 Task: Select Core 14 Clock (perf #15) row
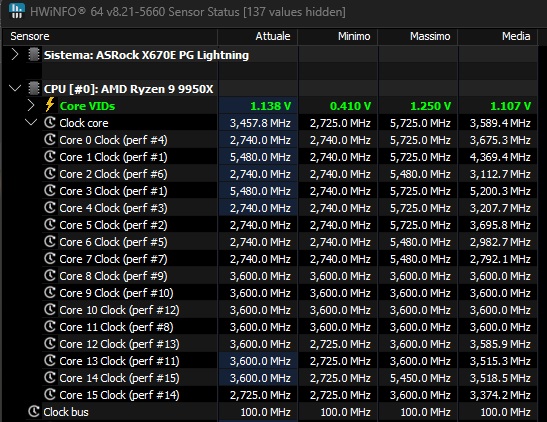click(x=119, y=378)
